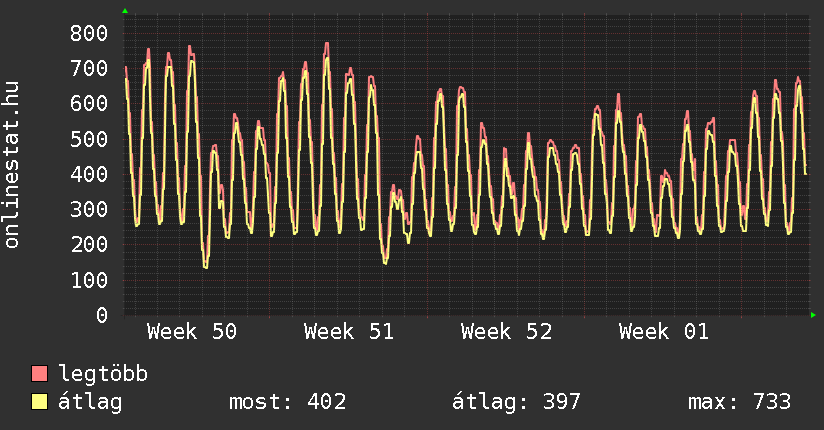The width and height of the screenshot is (824, 430).
Task: Click the legtöbb legend text
Action: pyautogui.click(x=104, y=374)
